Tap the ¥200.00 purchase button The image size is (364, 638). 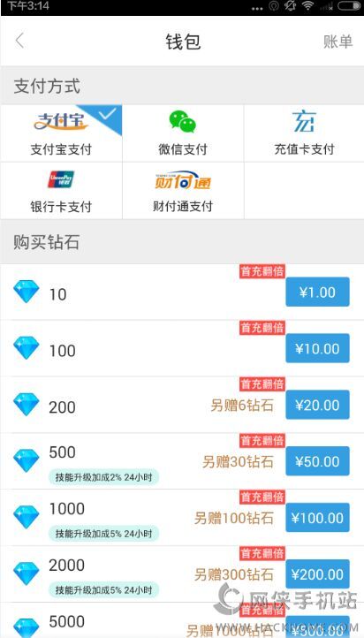click(x=318, y=574)
